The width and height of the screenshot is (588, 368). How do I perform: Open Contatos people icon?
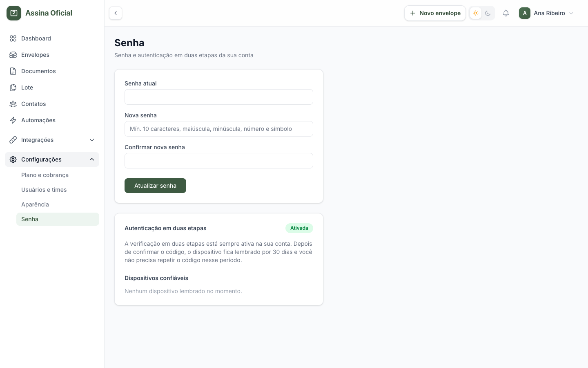(x=13, y=104)
